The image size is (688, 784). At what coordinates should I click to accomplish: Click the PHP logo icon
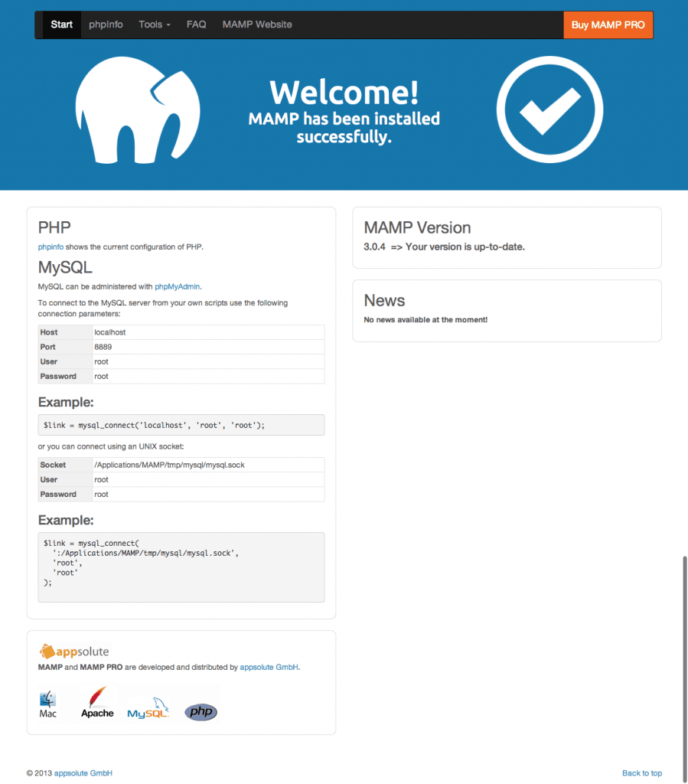pyautogui.click(x=200, y=711)
